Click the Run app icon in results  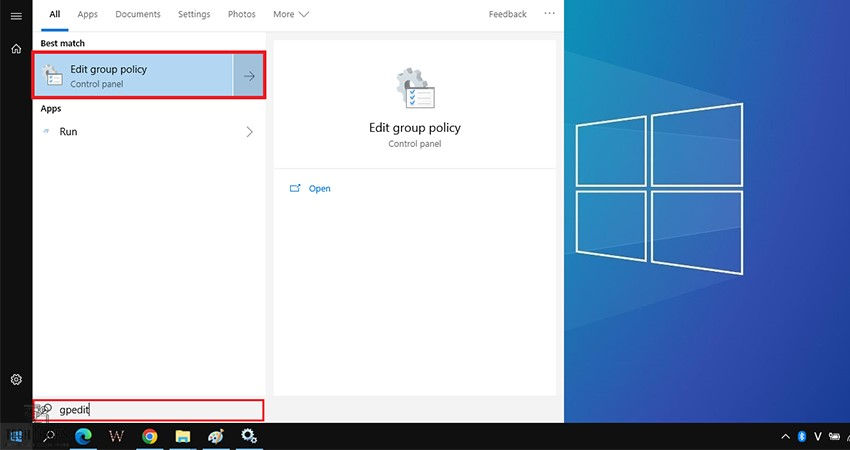(47, 131)
